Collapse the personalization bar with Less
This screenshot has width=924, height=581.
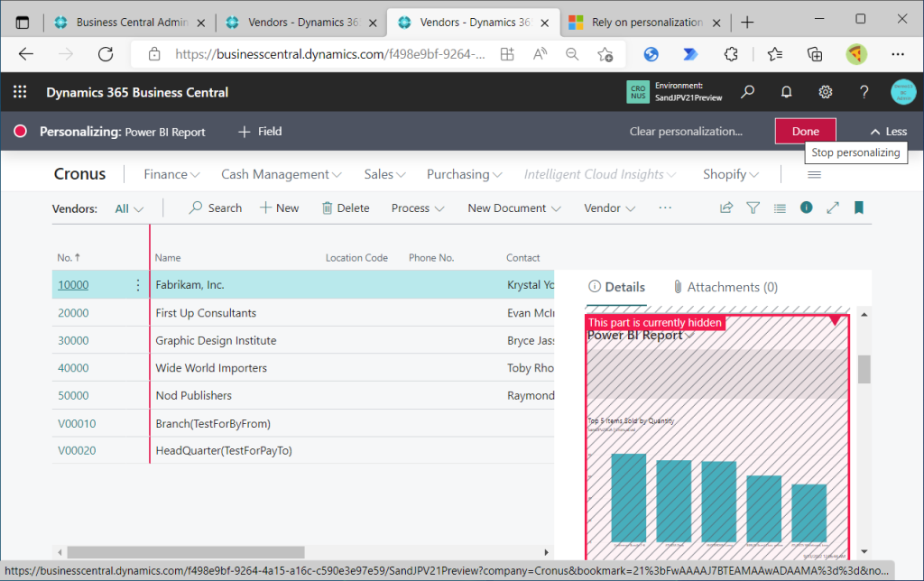point(889,132)
